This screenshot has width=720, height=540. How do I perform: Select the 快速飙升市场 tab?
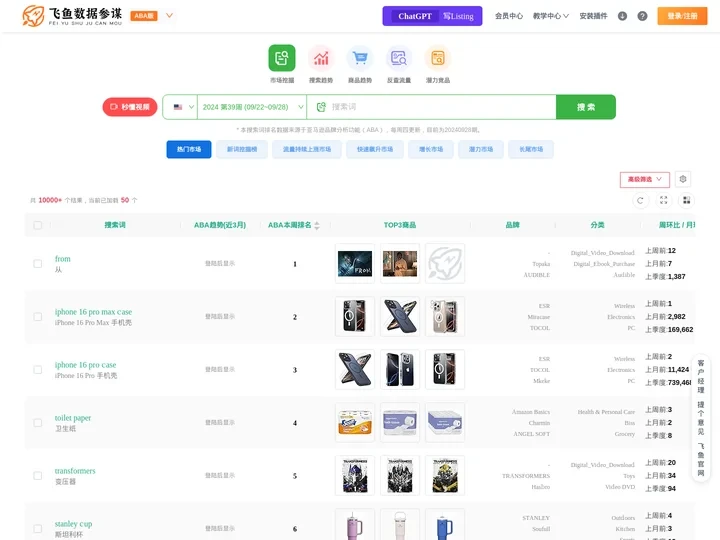coord(375,149)
